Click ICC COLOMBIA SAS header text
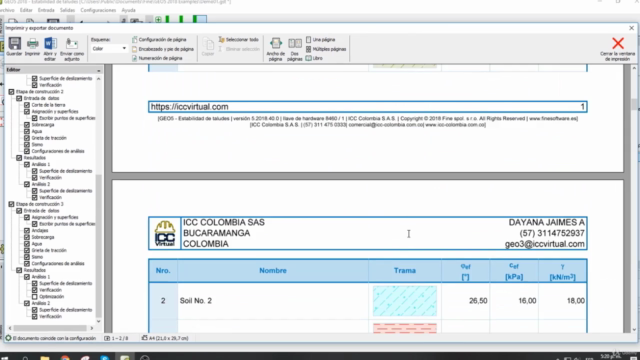Viewport: 640px width, 360px height. 224,222
